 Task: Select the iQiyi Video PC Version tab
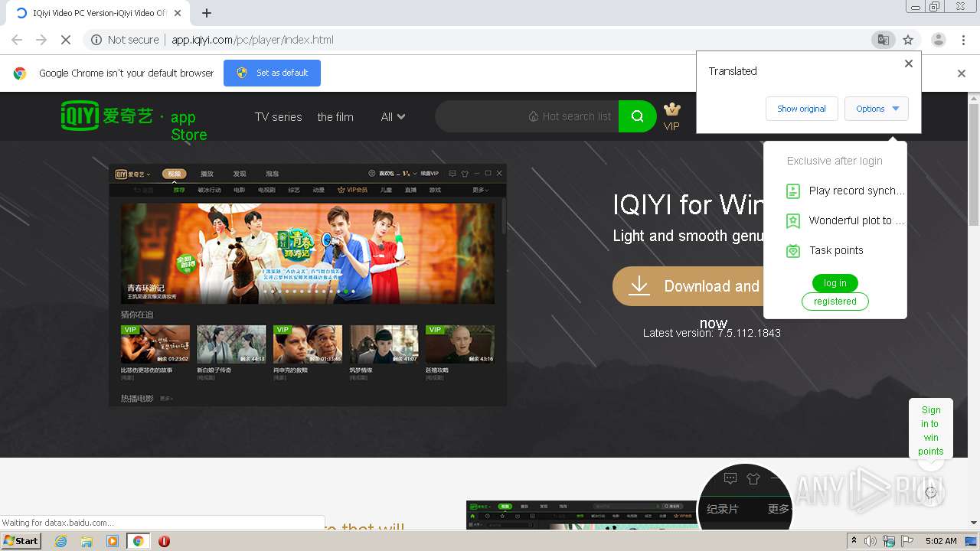coord(98,13)
